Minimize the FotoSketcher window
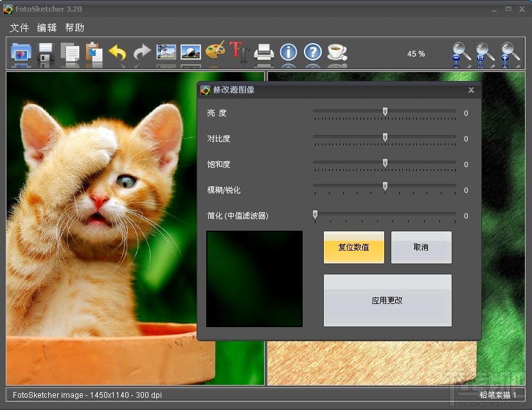The image size is (532, 410). click(x=494, y=10)
